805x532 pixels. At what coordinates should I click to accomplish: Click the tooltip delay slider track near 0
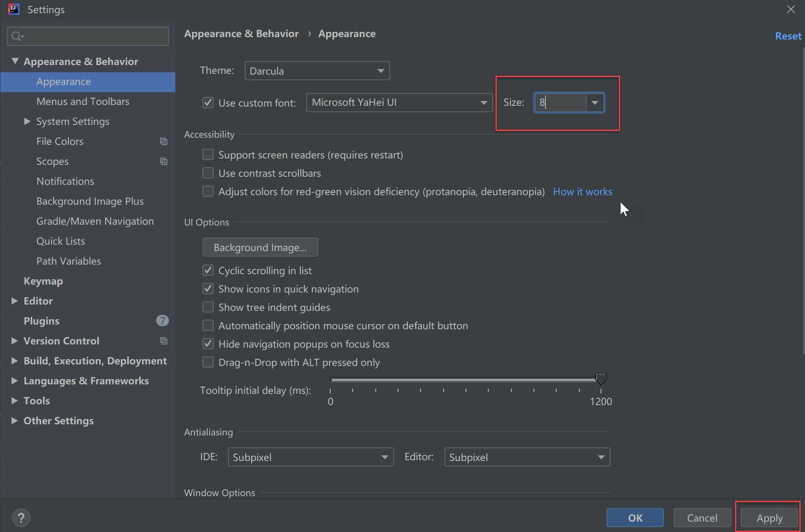coord(333,380)
